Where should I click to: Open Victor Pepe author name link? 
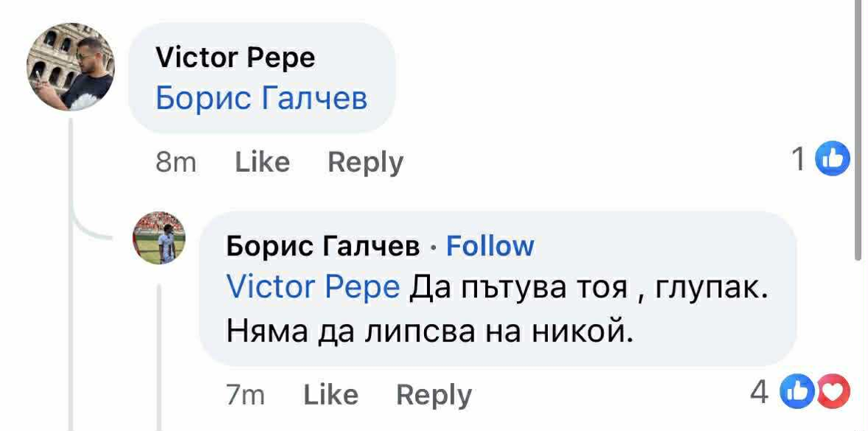point(235,58)
